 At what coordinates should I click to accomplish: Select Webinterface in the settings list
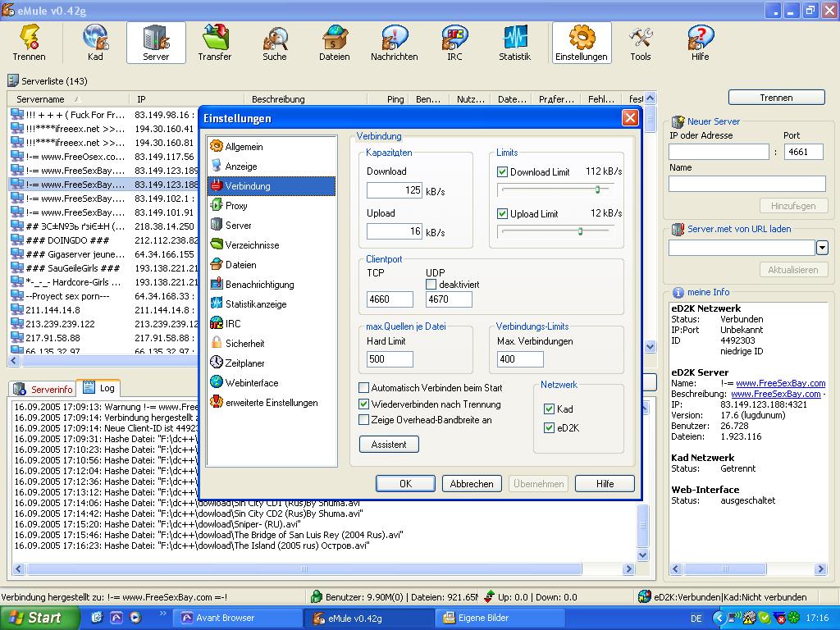(272, 382)
